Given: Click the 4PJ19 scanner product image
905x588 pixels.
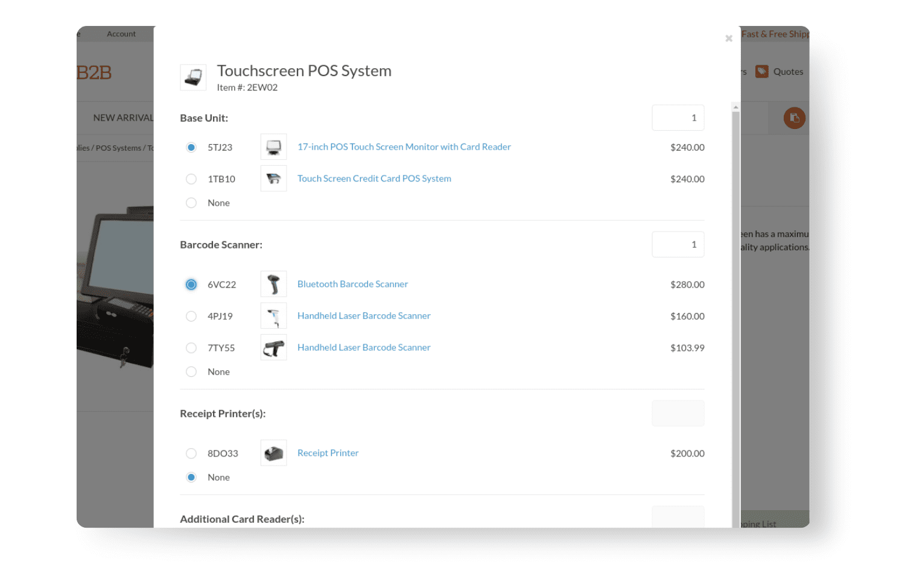Looking at the screenshot, I should (x=273, y=316).
